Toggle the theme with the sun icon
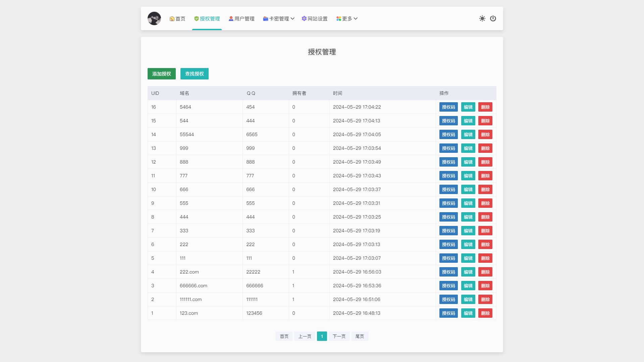This screenshot has width=644, height=362. click(x=482, y=18)
